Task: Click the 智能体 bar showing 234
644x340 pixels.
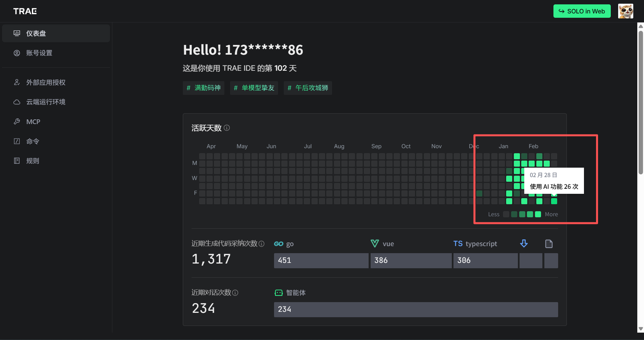Action: coord(416,309)
